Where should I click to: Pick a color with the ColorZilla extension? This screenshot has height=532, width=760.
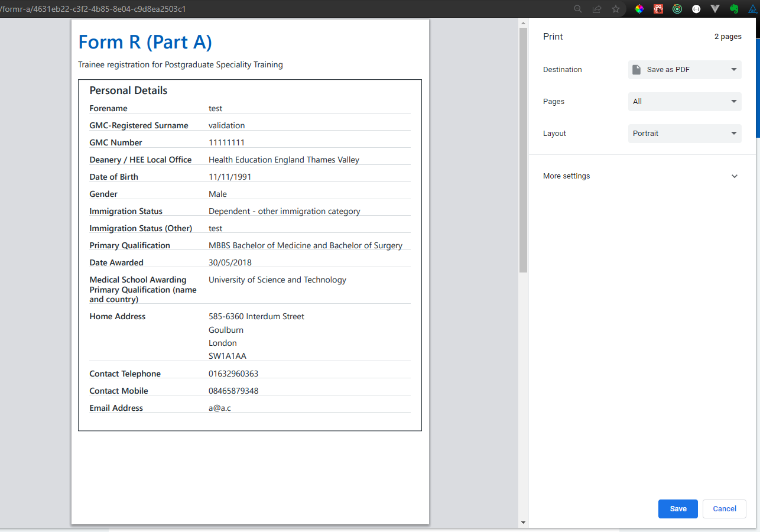pyautogui.click(x=639, y=9)
